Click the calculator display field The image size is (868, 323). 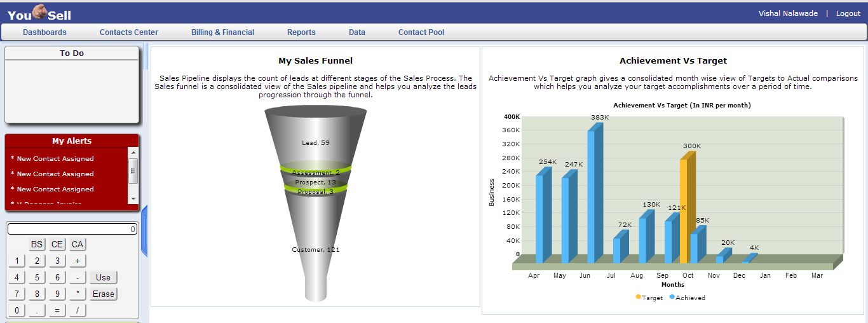pyautogui.click(x=72, y=229)
